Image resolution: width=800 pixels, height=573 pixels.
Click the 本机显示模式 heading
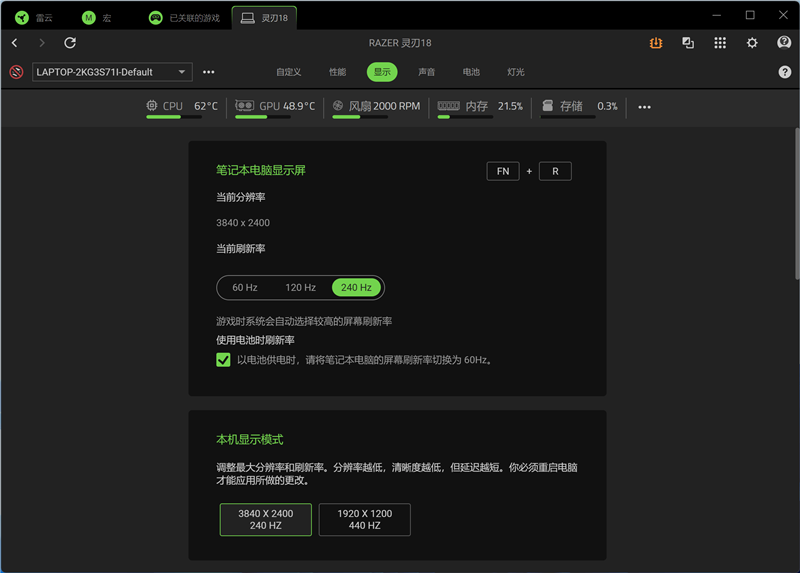pos(249,440)
